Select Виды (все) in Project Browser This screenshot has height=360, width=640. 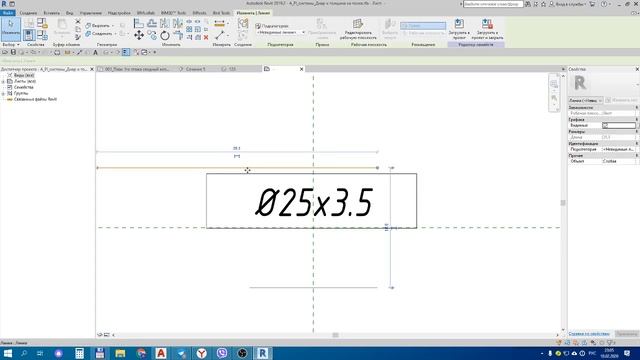coord(24,76)
